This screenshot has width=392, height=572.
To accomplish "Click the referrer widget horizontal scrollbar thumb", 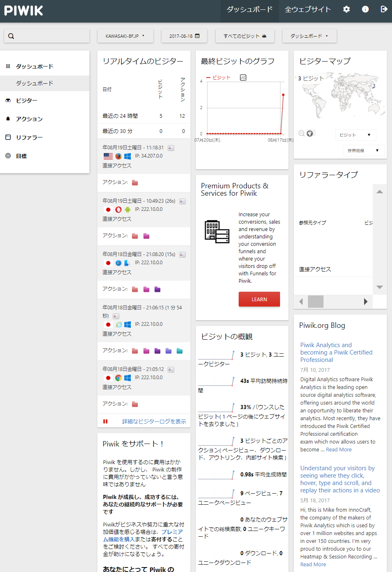I will [316, 302].
